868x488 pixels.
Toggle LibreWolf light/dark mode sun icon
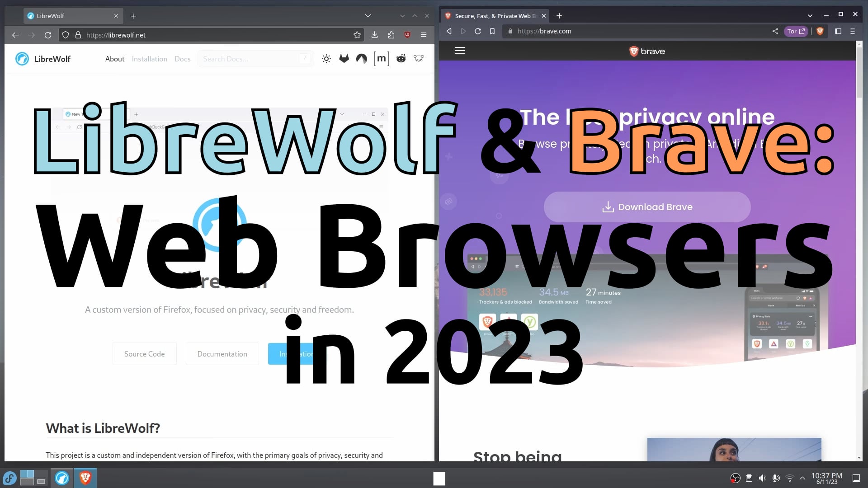[x=326, y=58]
